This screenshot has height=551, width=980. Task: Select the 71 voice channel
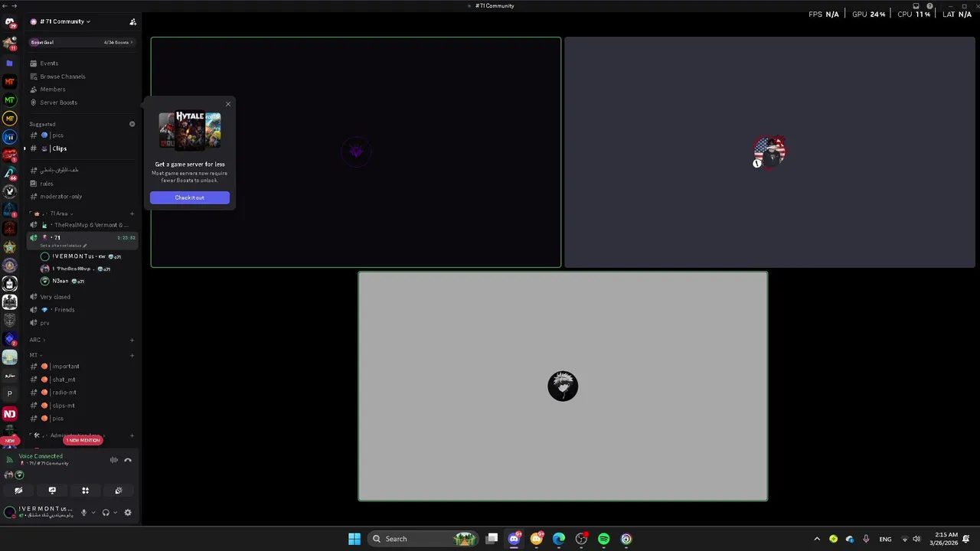82,238
